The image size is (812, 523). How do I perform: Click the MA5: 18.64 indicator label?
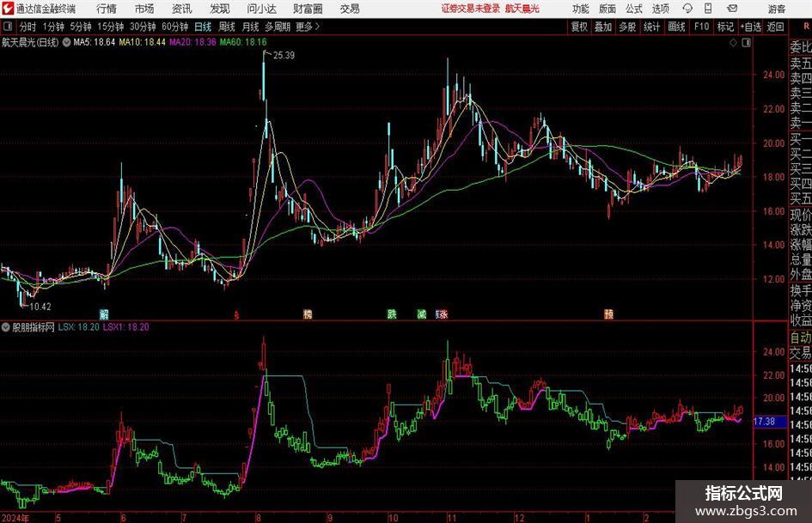(95, 42)
